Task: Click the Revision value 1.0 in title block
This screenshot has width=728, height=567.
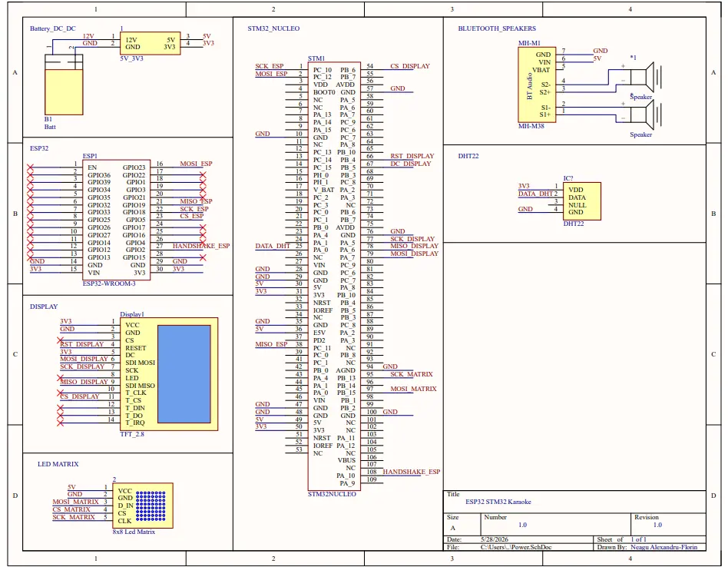Action: pos(657,525)
